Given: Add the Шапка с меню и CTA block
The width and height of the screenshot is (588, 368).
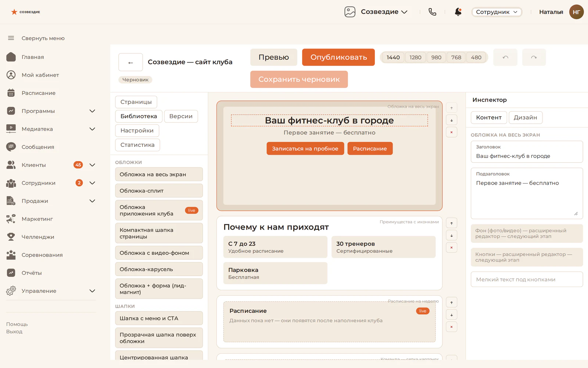Looking at the screenshot, I should tap(159, 318).
